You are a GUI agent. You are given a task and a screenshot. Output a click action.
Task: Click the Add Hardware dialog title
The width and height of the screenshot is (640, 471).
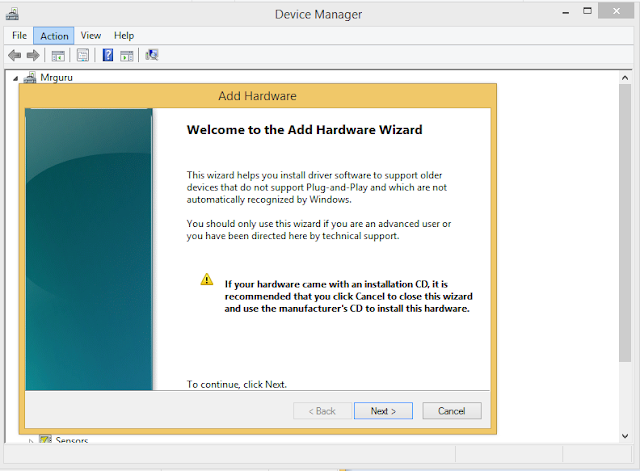(x=257, y=96)
